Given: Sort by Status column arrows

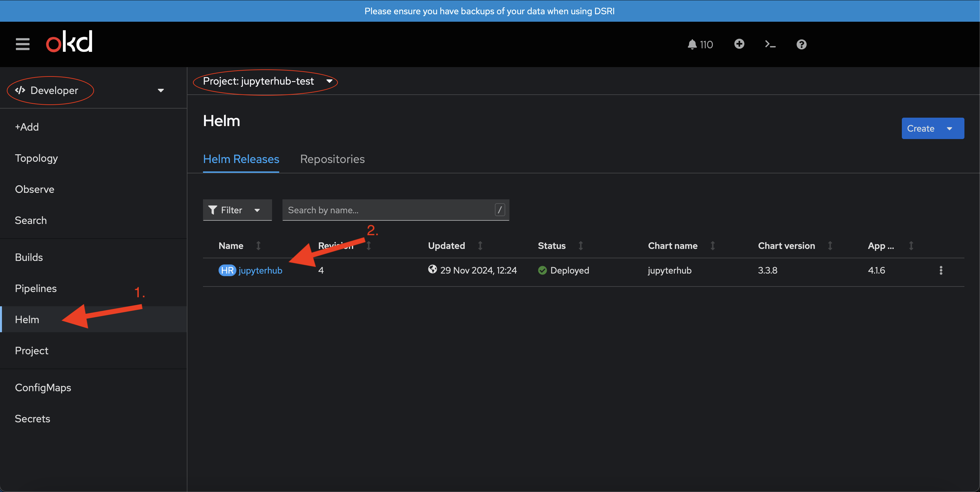Looking at the screenshot, I should click(580, 246).
